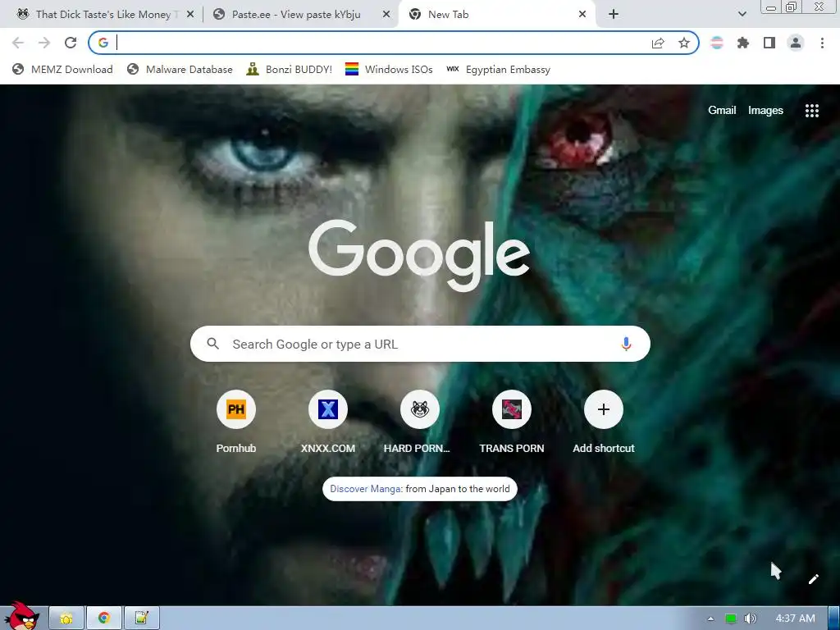Click the Google search box

pyautogui.click(x=420, y=344)
